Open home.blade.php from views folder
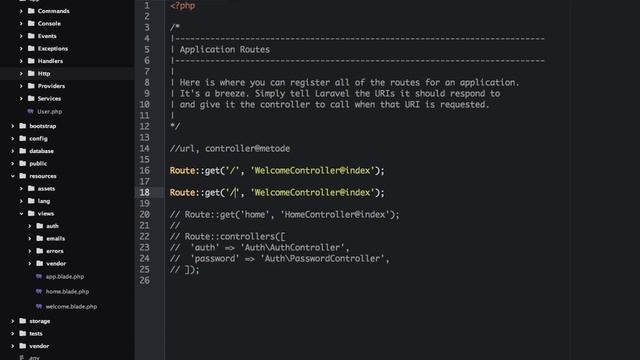 [x=67, y=291]
